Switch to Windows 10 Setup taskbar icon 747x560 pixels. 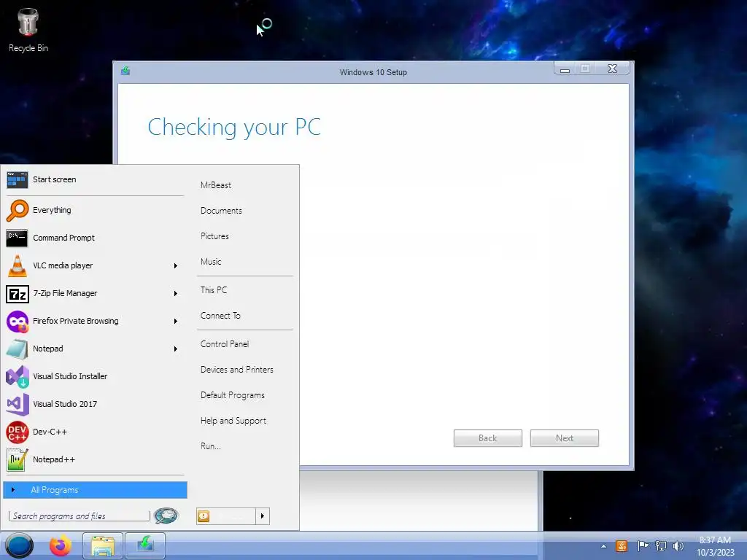click(145, 545)
